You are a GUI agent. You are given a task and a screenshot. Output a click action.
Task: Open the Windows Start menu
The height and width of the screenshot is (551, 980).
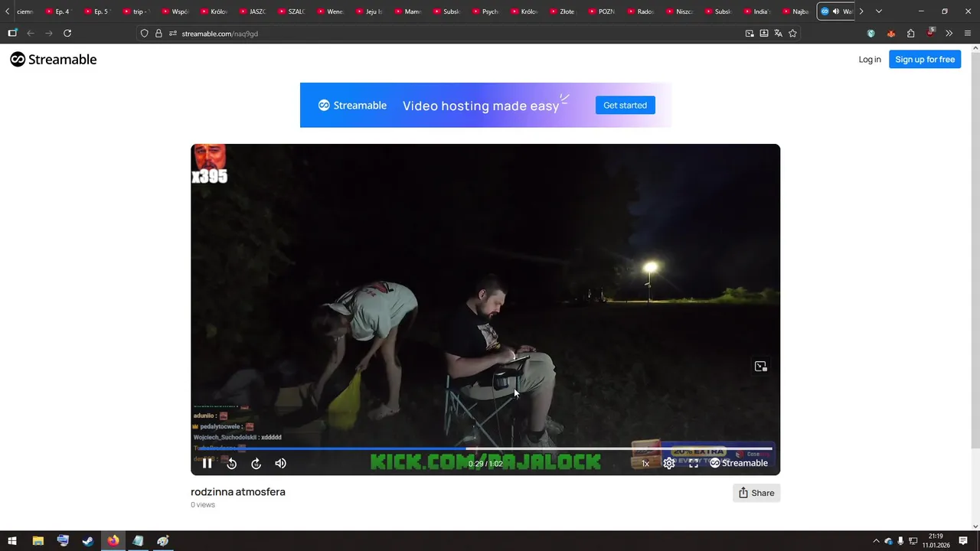tap(12, 541)
